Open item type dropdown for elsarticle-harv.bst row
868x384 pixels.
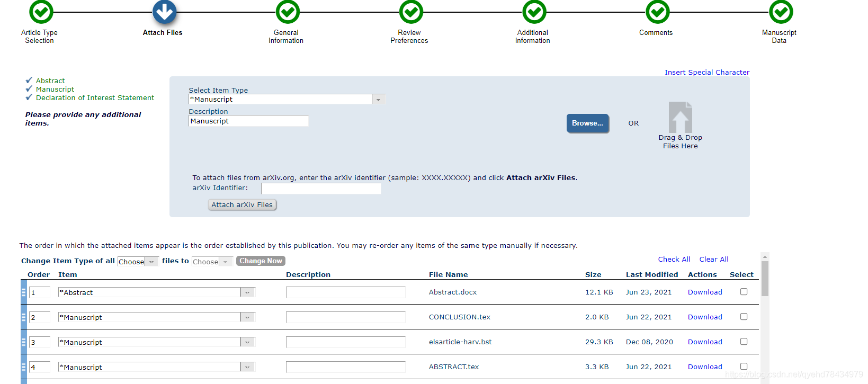coord(157,342)
